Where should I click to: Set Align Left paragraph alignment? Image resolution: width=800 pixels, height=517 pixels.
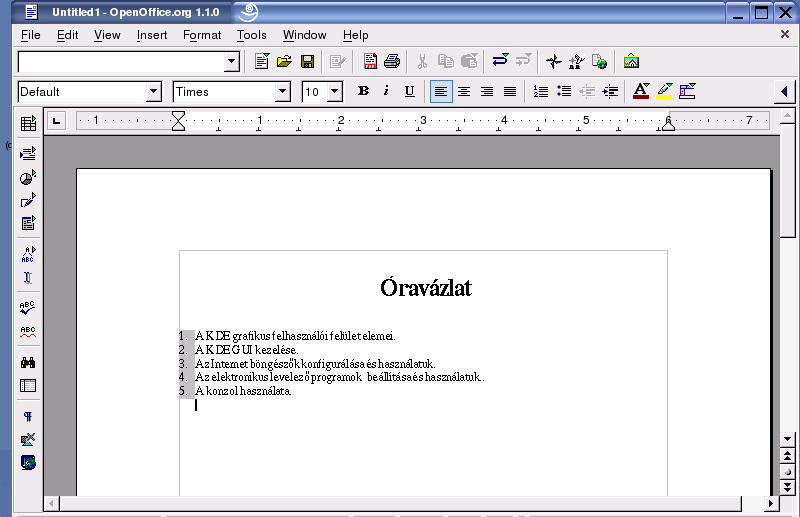[441, 91]
